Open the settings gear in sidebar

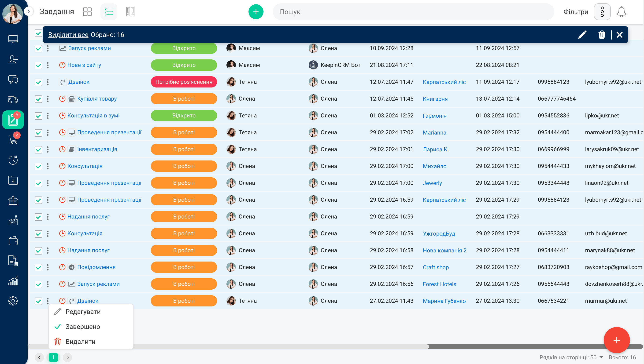(x=13, y=301)
